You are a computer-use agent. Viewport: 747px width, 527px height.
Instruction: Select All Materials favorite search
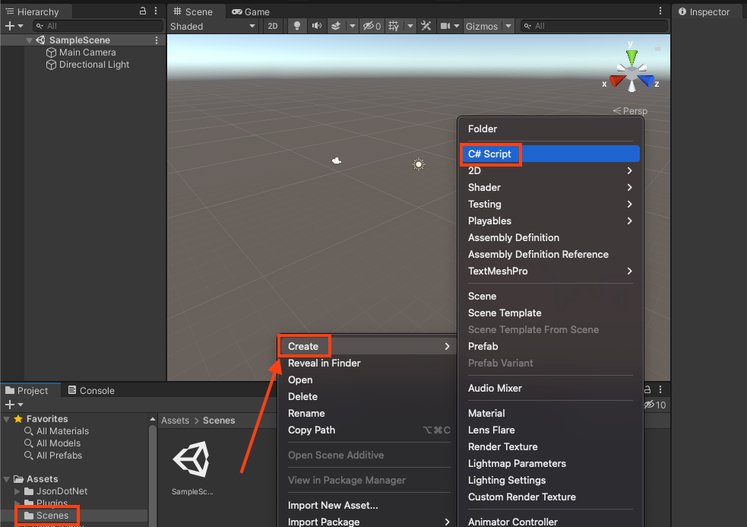click(x=62, y=431)
